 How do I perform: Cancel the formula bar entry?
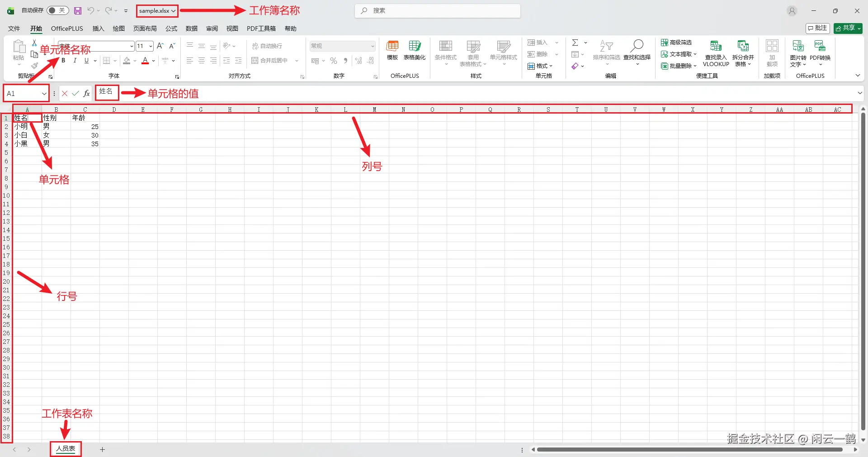[65, 94]
